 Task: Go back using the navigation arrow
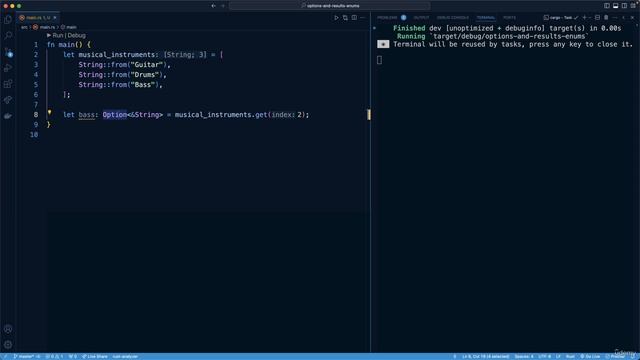click(213, 6)
